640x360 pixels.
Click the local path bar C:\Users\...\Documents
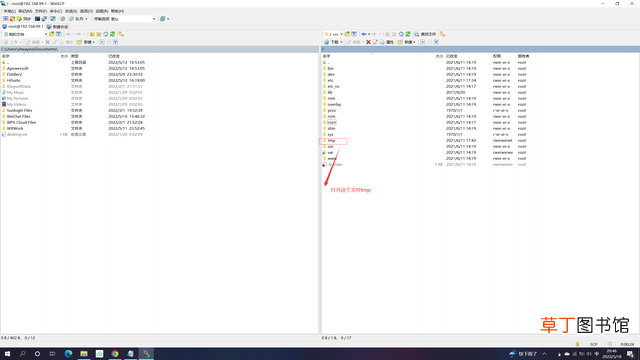coord(159,49)
